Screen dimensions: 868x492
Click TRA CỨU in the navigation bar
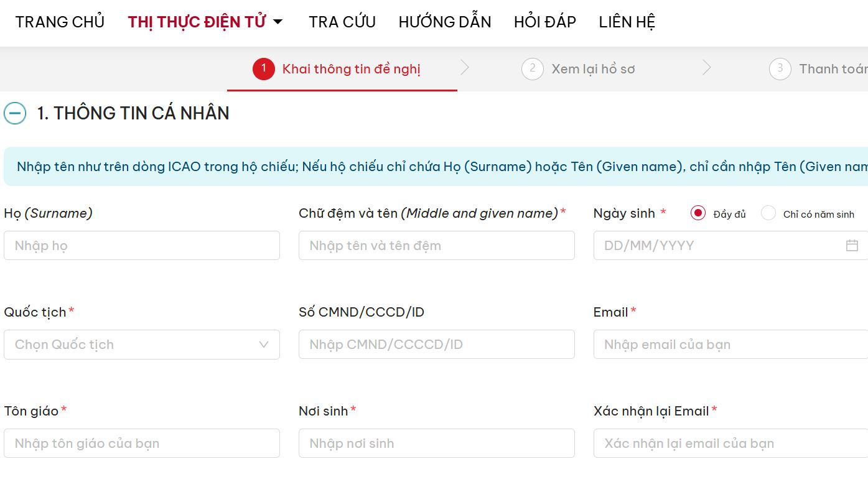pyautogui.click(x=342, y=21)
